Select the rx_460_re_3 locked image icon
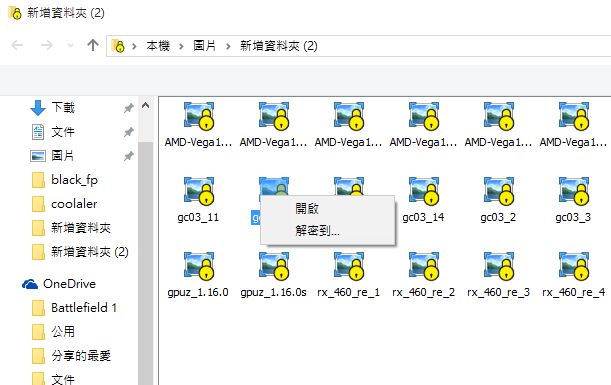Screen dimensions: 611x385 (x=499, y=266)
